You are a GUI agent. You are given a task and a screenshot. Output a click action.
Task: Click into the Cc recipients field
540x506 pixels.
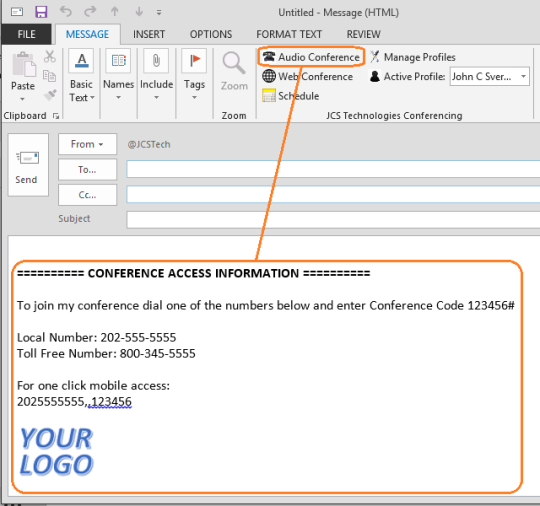(x=333, y=195)
